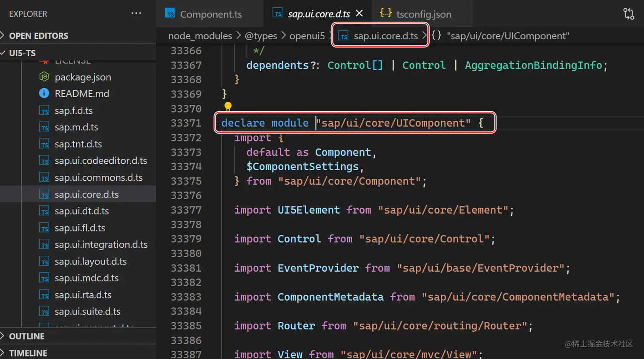Click "sap/ui/core/Control" string on line 33379
Viewport: 644px width, 359px height.
pyautogui.click(x=425, y=239)
